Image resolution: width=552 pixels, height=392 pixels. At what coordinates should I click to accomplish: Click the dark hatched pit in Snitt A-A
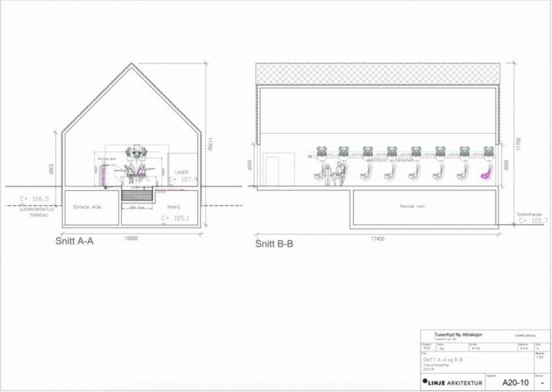(136, 195)
